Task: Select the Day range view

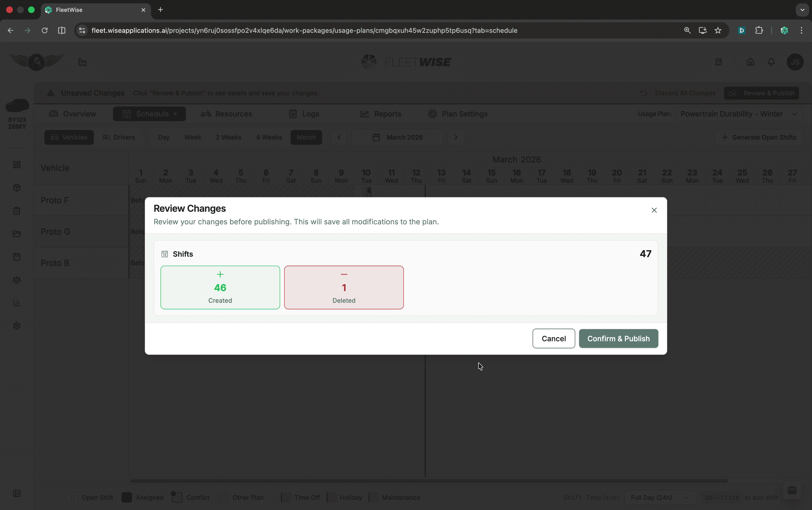Action: (164, 137)
